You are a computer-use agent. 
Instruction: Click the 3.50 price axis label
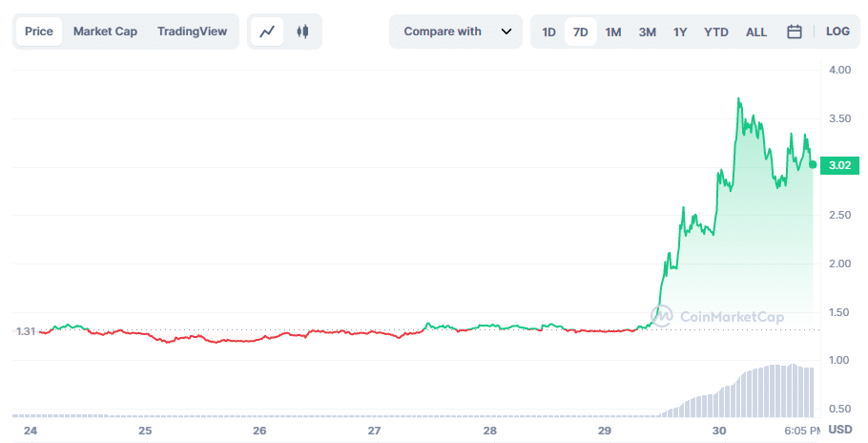(839, 118)
